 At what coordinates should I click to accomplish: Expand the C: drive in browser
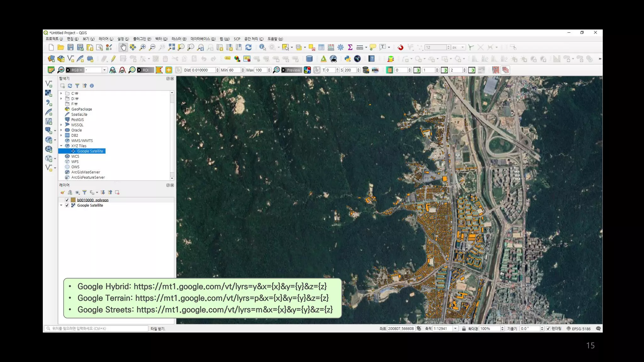click(61, 93)
